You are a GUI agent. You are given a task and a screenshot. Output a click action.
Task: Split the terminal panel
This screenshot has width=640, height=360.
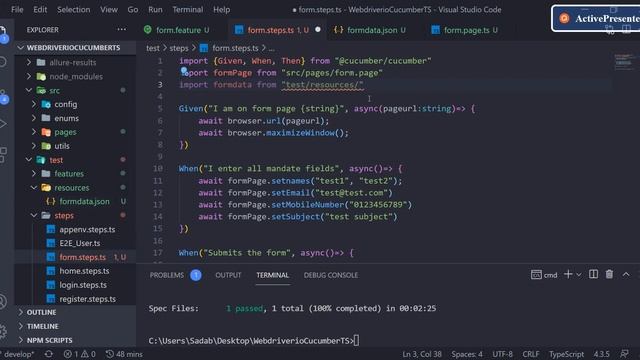(x=593, y=274)
